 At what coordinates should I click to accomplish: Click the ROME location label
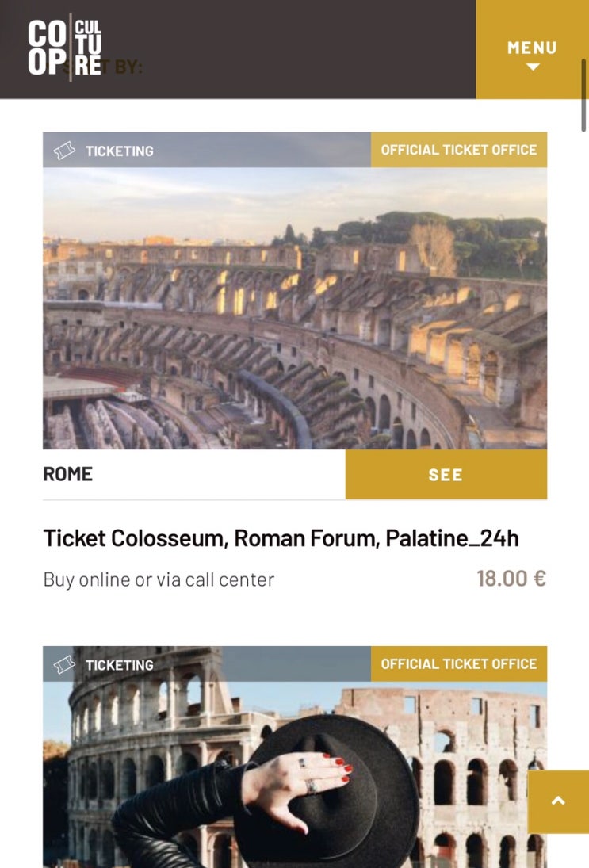[68, 474]
